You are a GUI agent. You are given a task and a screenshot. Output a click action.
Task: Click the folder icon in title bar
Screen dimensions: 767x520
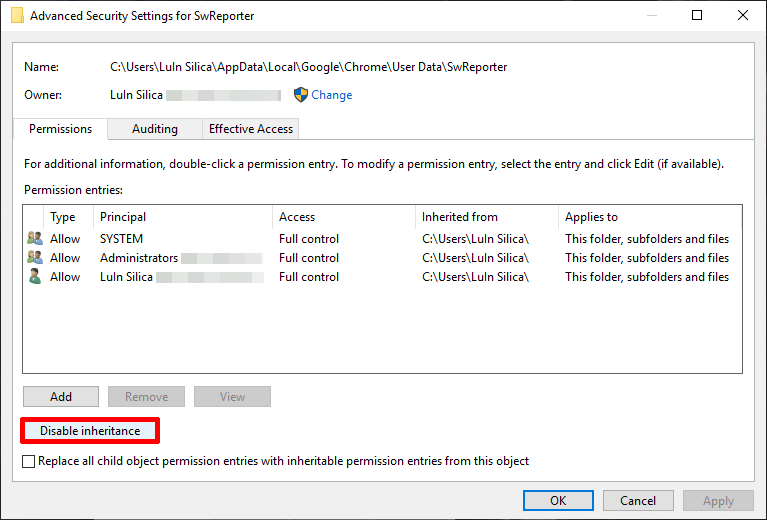16,16
